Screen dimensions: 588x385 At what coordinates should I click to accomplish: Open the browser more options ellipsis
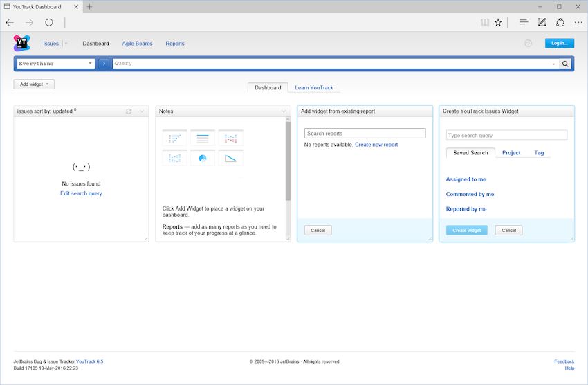click(578, 23)
